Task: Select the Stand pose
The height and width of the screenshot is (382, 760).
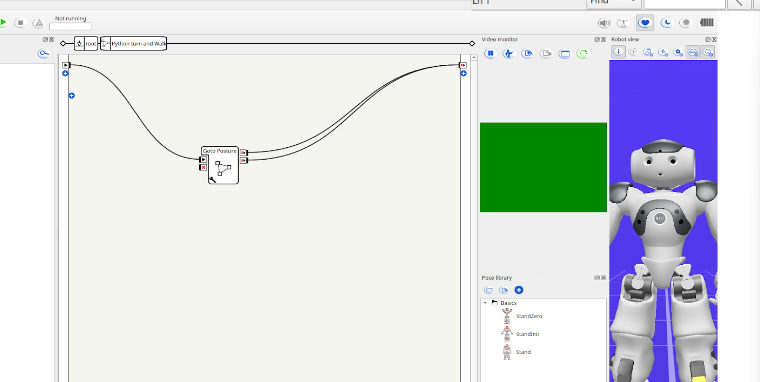Action: pyautogui.click(x=523, y=352)
